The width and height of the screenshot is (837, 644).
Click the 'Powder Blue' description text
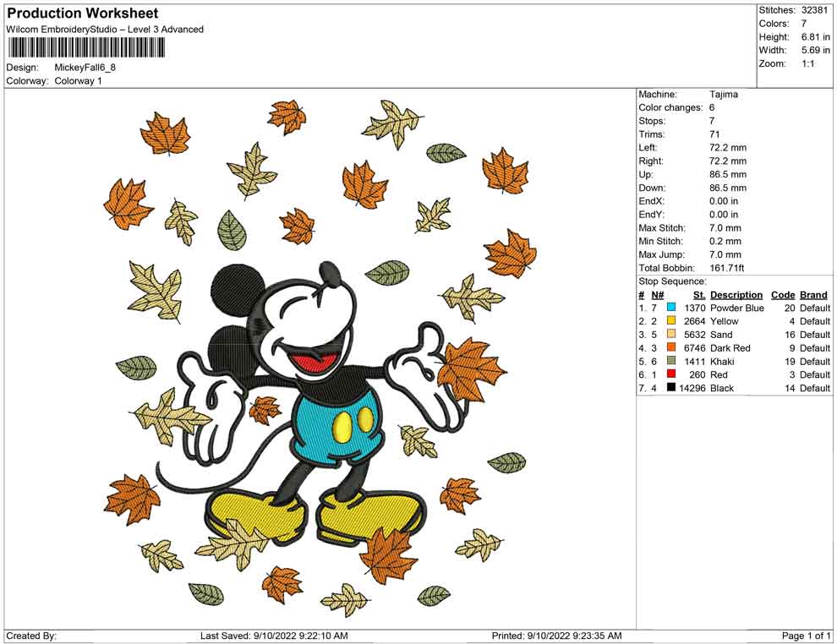[736, 308]
